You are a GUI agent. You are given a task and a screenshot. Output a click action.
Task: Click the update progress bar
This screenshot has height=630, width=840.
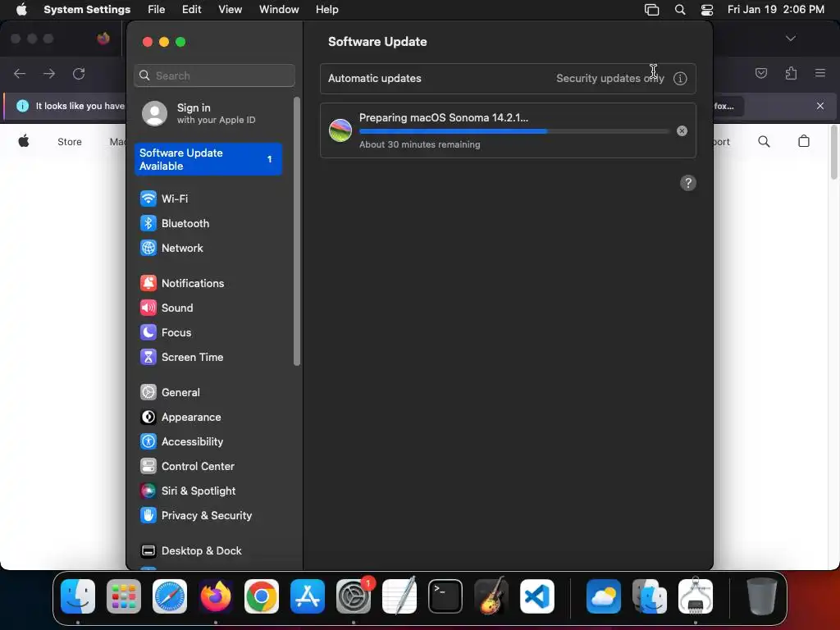(x=514, y=131)
